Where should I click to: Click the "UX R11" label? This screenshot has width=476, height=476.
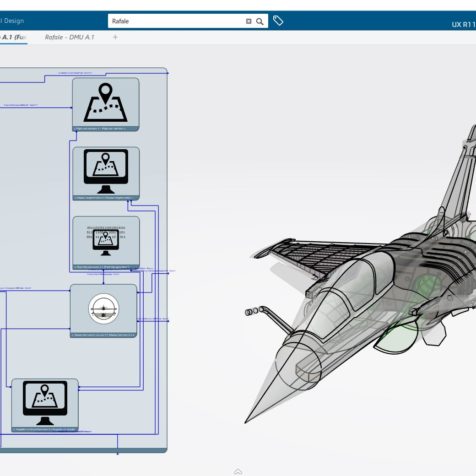tap(463, 24)
